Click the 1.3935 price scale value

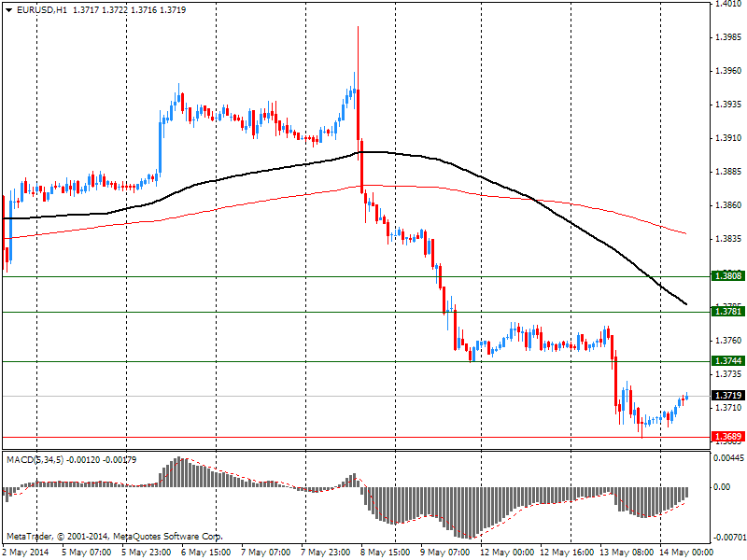pyautogui.click(x=729, y=105)
